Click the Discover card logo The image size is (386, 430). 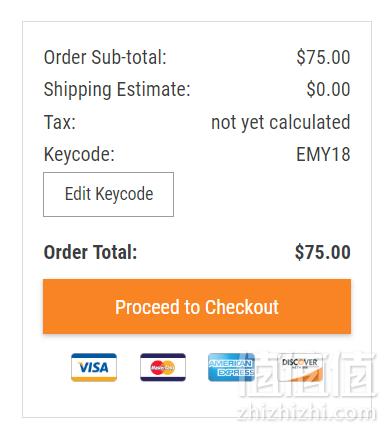pyautogui.click(x=300, y=367)
